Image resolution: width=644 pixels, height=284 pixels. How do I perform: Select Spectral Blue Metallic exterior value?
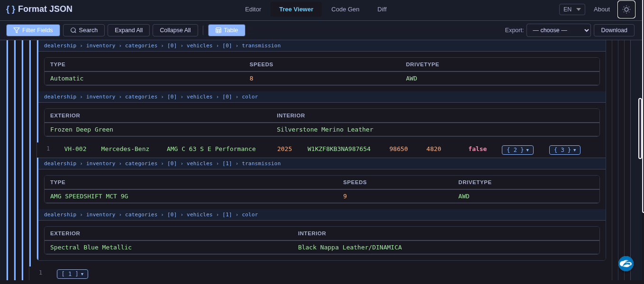(x=91, y=248)
